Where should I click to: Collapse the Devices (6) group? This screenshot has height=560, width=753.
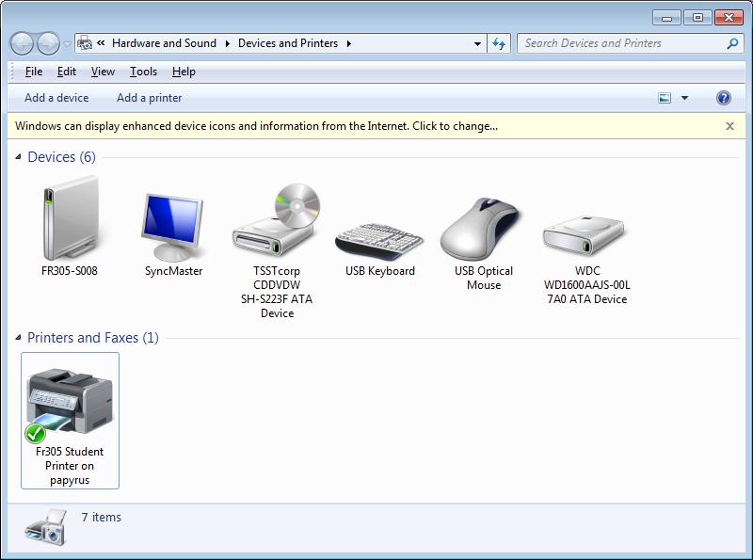(x=19, y=157)
